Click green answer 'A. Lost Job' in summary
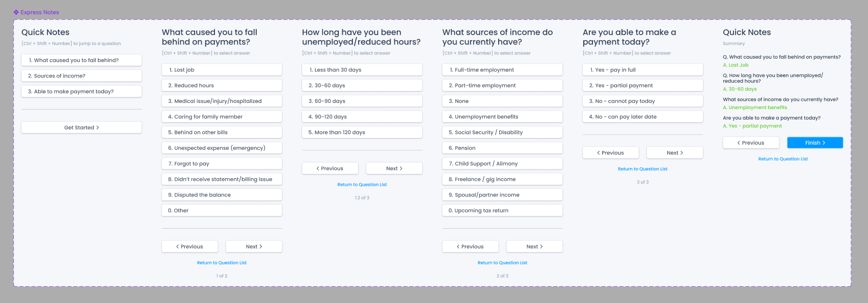The width and height of the screenshot is (868, 303). 736,65
